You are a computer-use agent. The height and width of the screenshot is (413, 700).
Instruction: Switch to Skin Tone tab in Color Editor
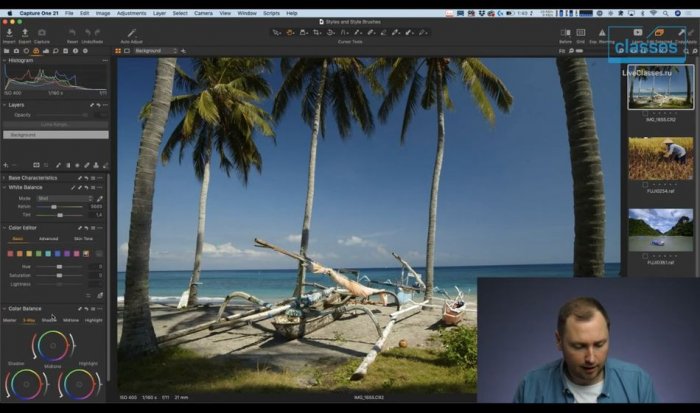pyautogui.click(x=83, y=239)
